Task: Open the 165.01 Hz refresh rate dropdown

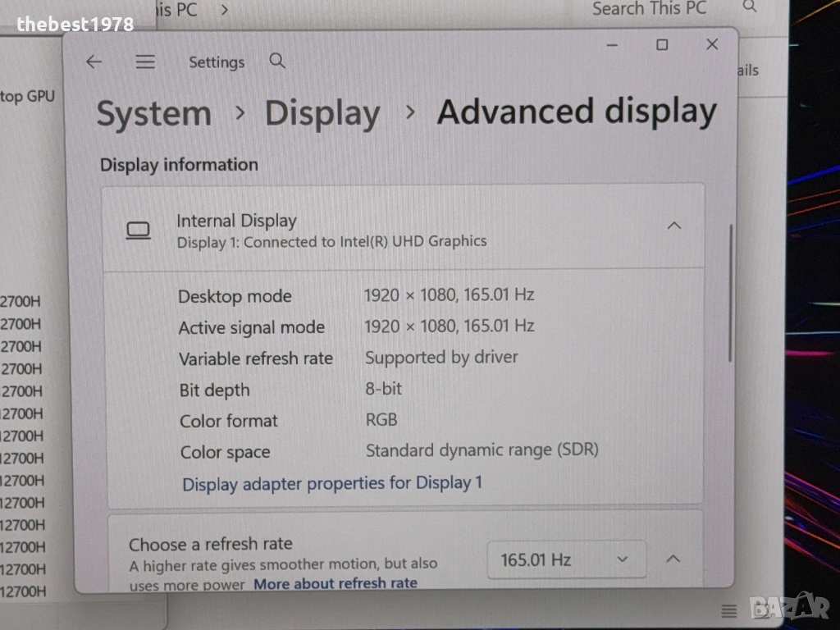Action: click(566, 560)
